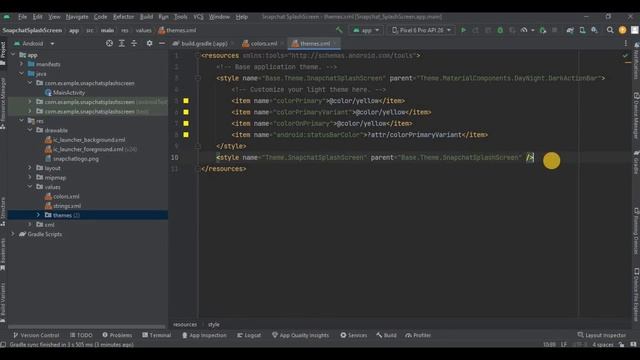Collapse the java folder

[22, 73]
